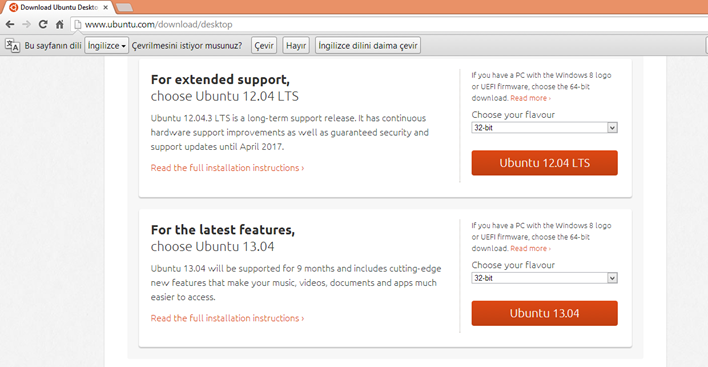
Task: Open installation instructions link for Ubuntu 12.04
Action: pos(227,168)
